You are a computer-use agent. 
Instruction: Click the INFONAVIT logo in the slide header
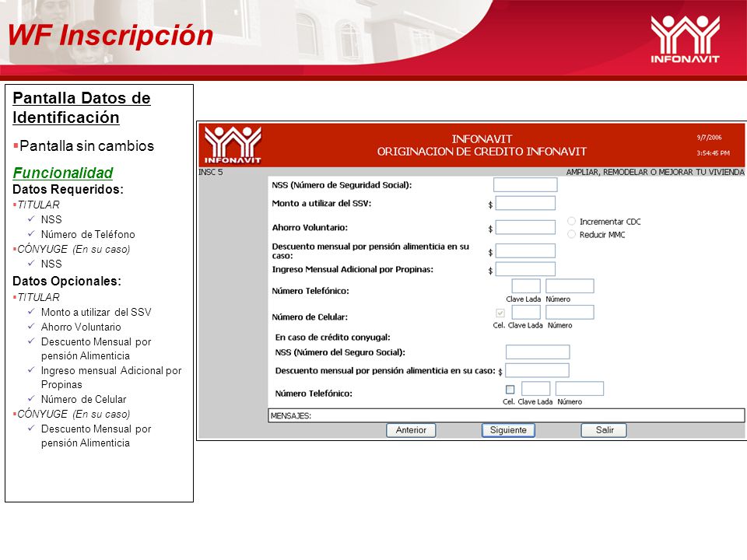tap(685, 39)
